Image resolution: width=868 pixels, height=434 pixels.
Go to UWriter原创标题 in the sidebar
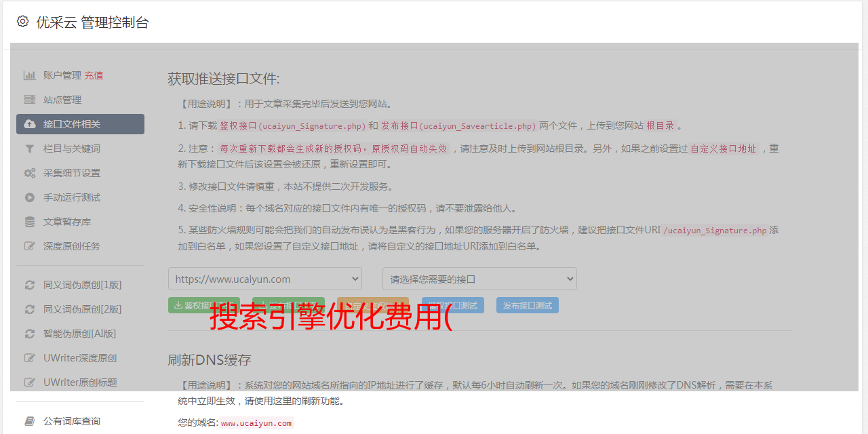coord(80,382)
